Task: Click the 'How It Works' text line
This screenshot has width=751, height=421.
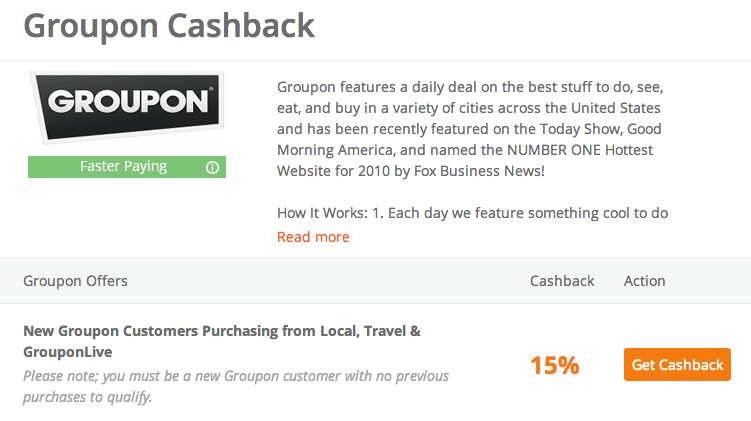Action: [472, 212]
